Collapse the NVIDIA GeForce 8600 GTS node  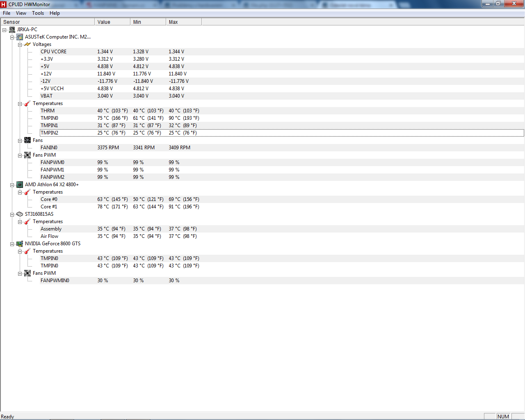point(12,244)
